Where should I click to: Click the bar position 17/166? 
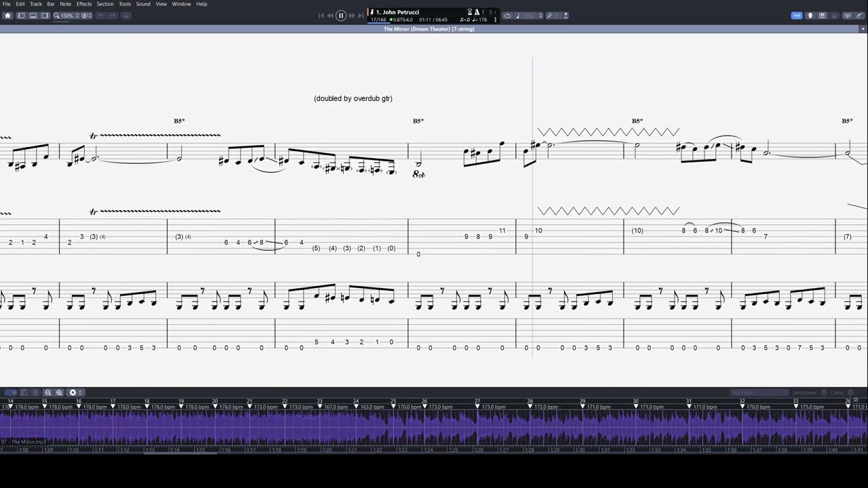pyautogui.click(x=378, y=20)
